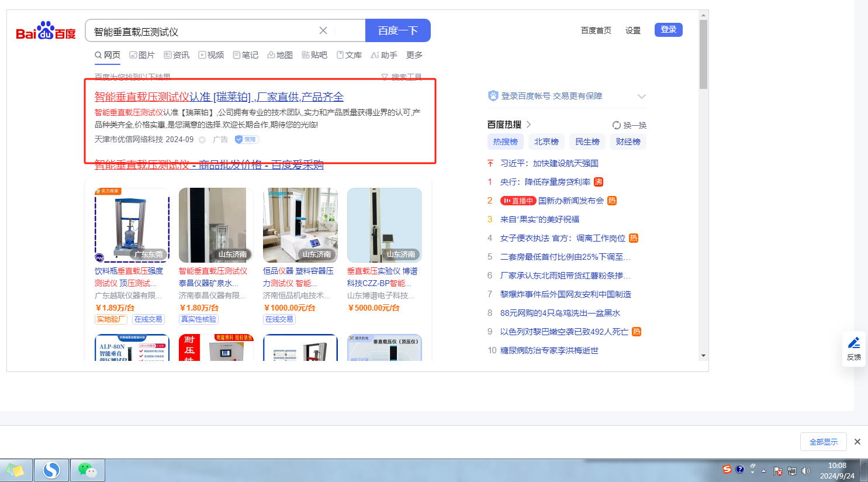Click the 沸 badge next to 央行 headline
Image resolution: width=868 pixels, height=482 pixels.
[x=599, y=182]
